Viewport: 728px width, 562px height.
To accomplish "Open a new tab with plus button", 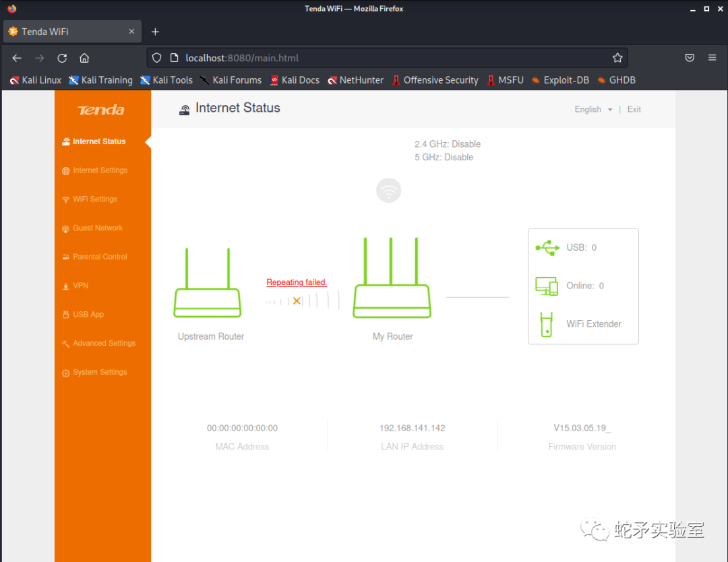I will (x=155, y=32).
